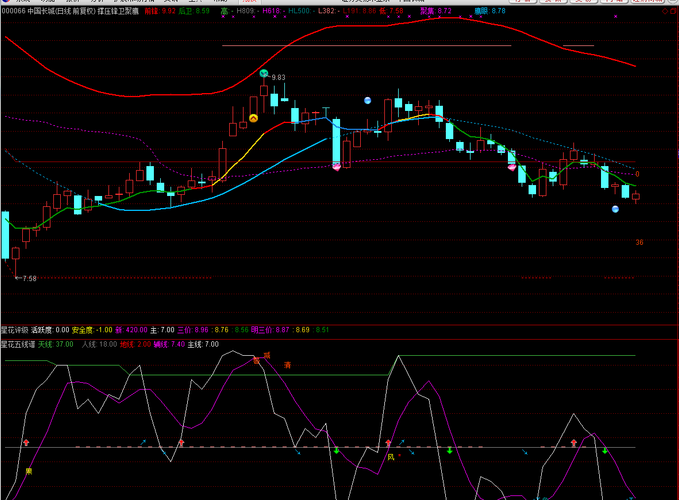Click the 辅线: 7.40 value
The height and width of the screenshot is (500, 679).
169,345
